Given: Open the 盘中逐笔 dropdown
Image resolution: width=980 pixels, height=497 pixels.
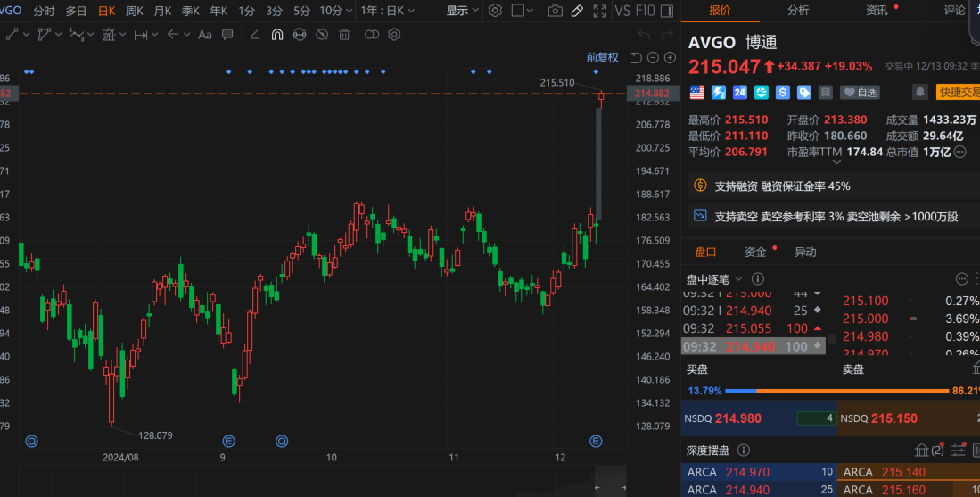Looking at the screenshot, I should coord(713,278).
